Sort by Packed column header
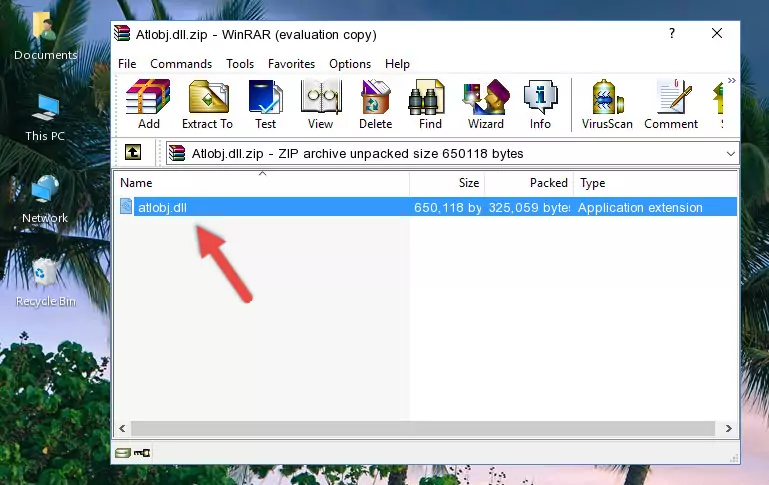 tap(529, 183)
